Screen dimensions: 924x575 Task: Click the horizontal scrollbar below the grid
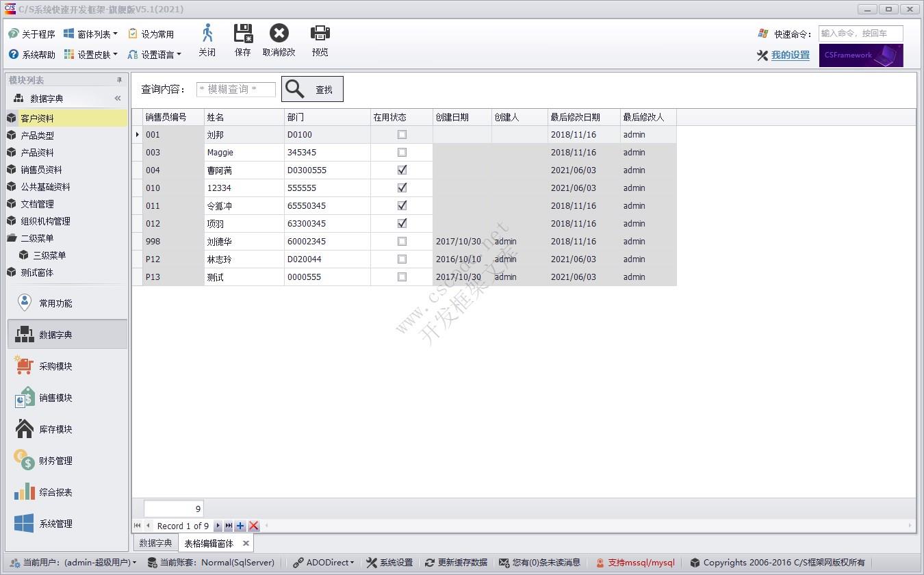pos(589,526)
